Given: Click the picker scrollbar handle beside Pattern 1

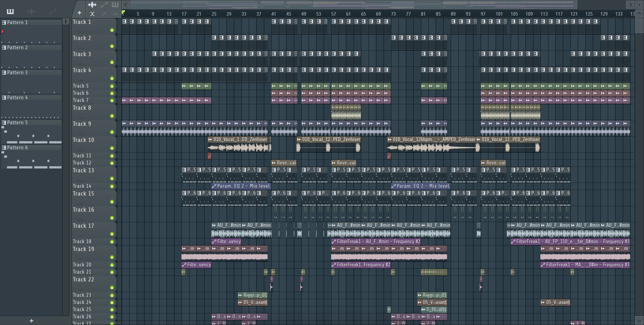Looking at the screenshot, I should (x=66, y=21).
